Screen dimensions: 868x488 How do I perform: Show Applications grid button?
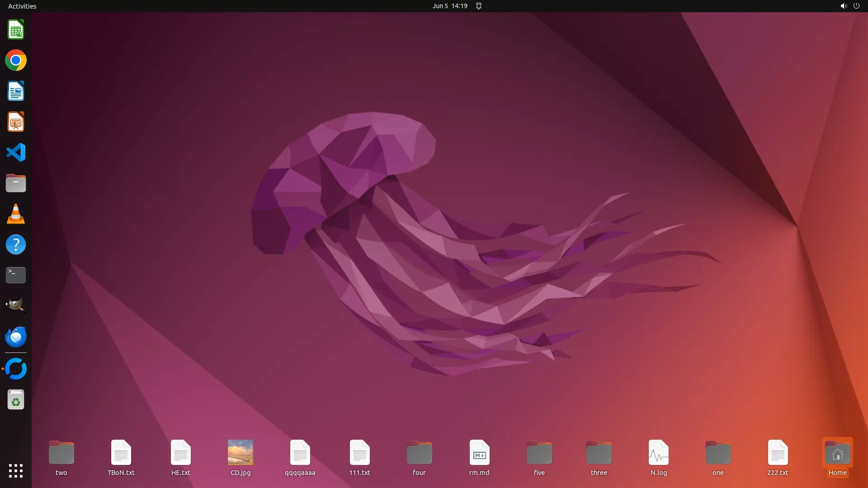point(16,470)
